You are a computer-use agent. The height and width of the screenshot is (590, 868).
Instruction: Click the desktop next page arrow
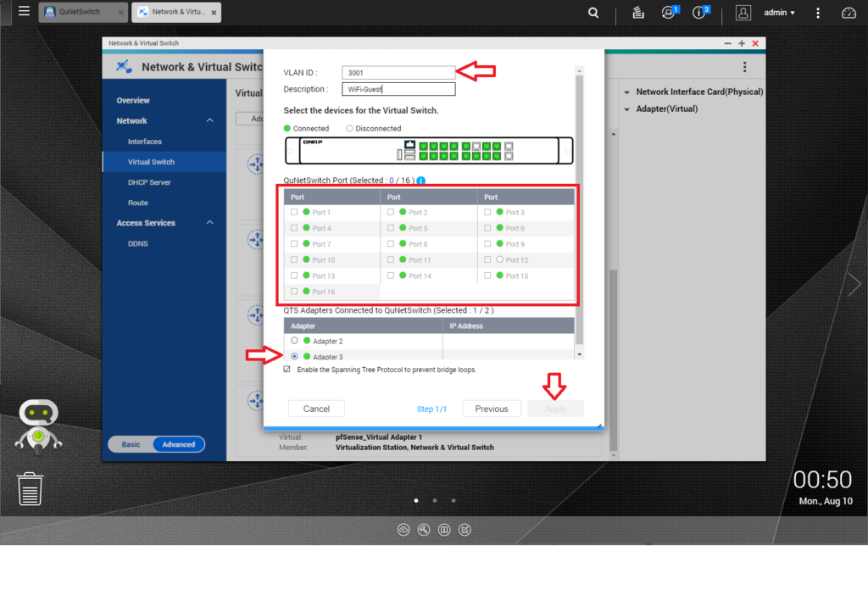[x=854, y=285]
